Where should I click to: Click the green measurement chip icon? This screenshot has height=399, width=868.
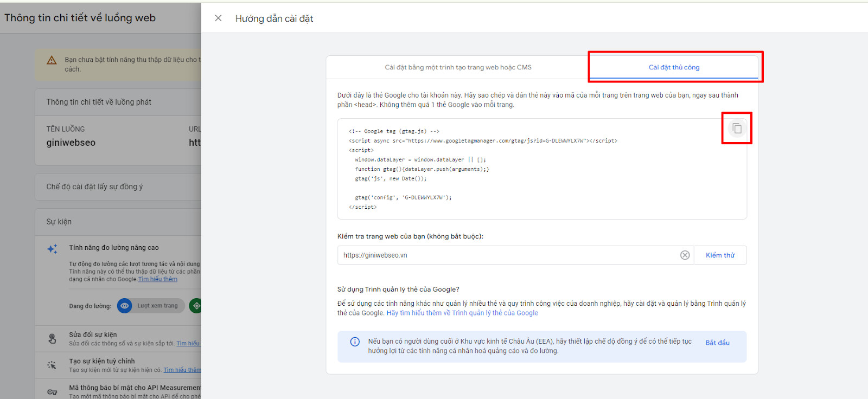(196, 306)
